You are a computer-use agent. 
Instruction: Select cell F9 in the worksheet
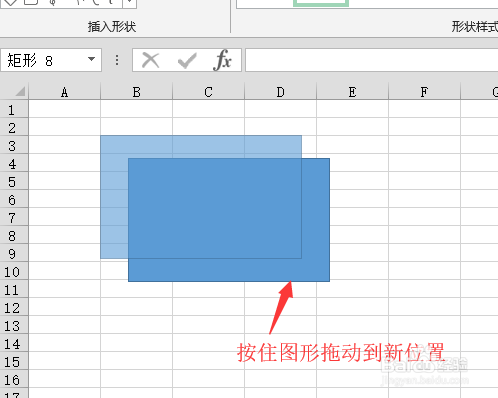[424, 253]
